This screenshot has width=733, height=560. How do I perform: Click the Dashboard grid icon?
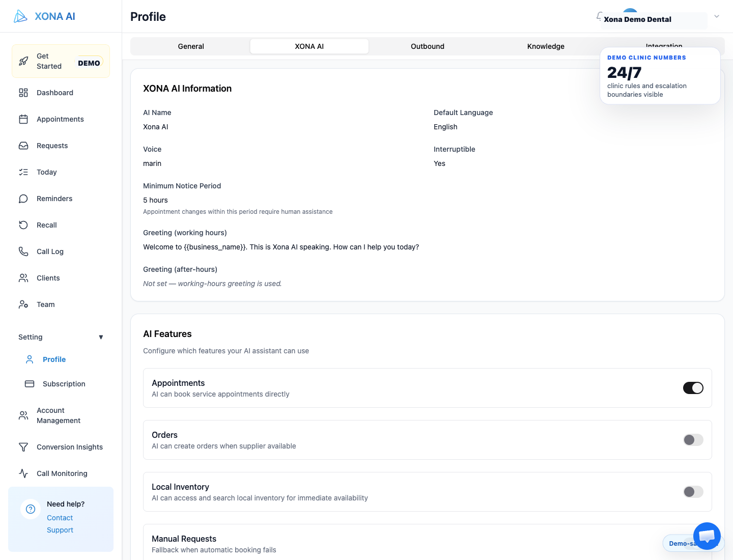tap(23, 93)
